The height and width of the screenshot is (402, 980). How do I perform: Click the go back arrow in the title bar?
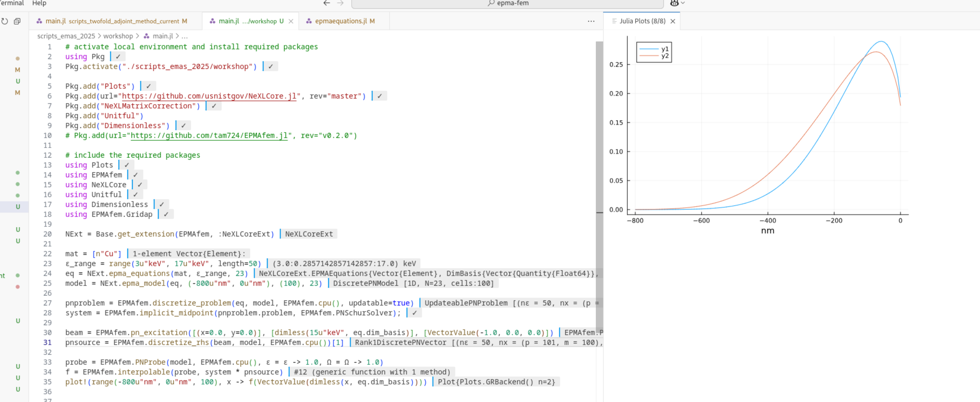(326, 3)
